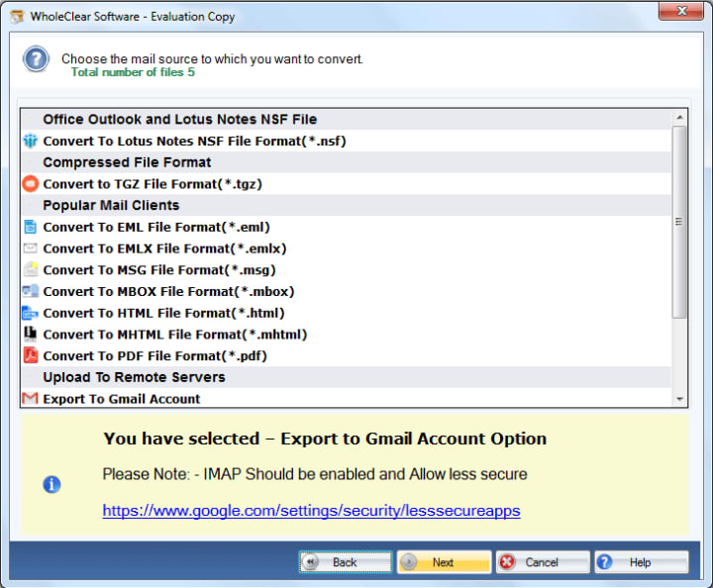Select Convert To Lotus Notes NSF File Format
The image size is (713, 588).
tap(346, 141)
